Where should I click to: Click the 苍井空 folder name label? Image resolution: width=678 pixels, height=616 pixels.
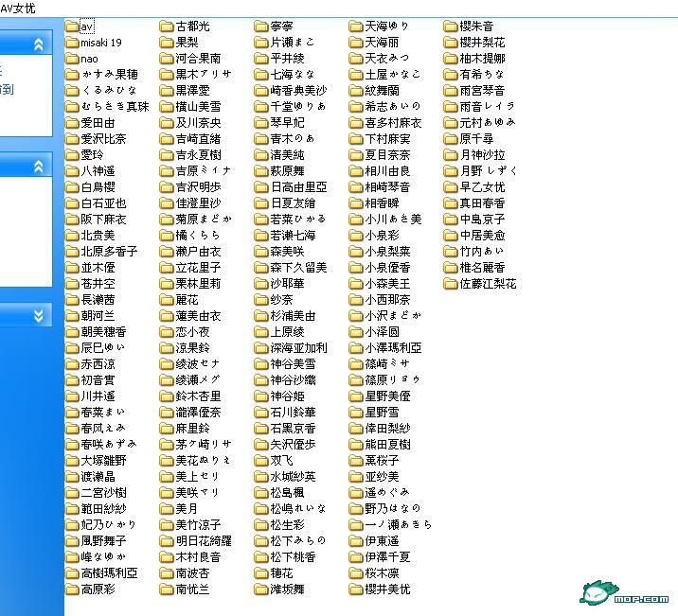click(98, 284)
